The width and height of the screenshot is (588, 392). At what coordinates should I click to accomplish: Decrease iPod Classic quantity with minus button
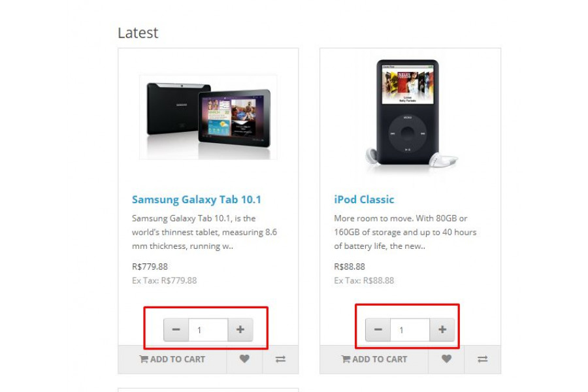378,330
